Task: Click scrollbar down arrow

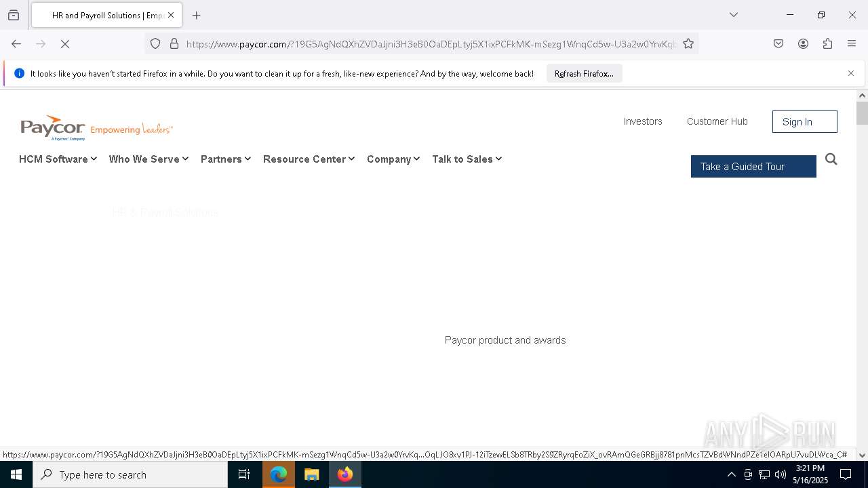Action: (x=862, y=455)
